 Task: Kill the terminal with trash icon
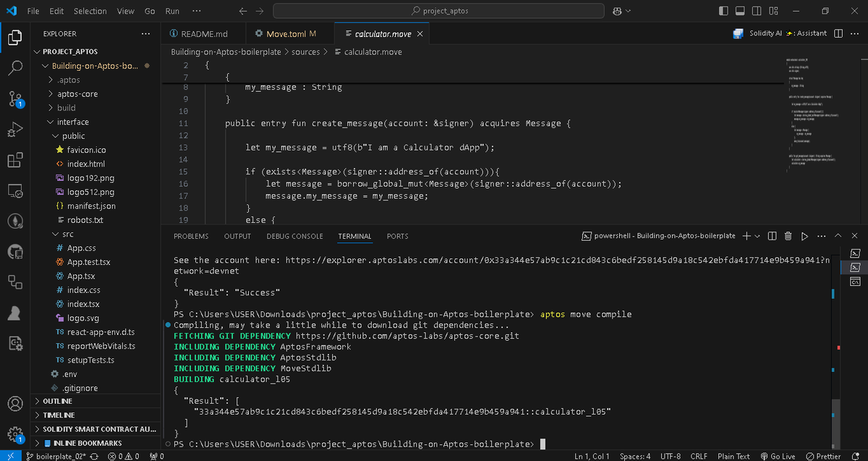coord(788,236)
